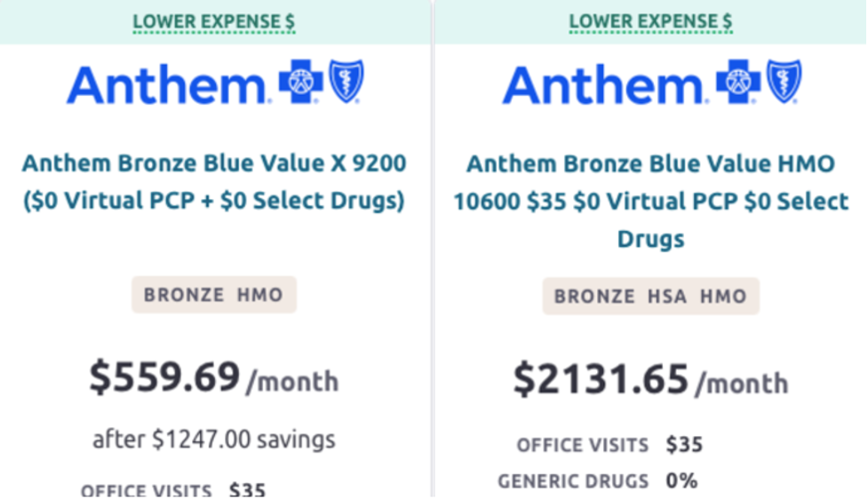
Task: Click the $559.69 /month price
Action: pos(213,377)
